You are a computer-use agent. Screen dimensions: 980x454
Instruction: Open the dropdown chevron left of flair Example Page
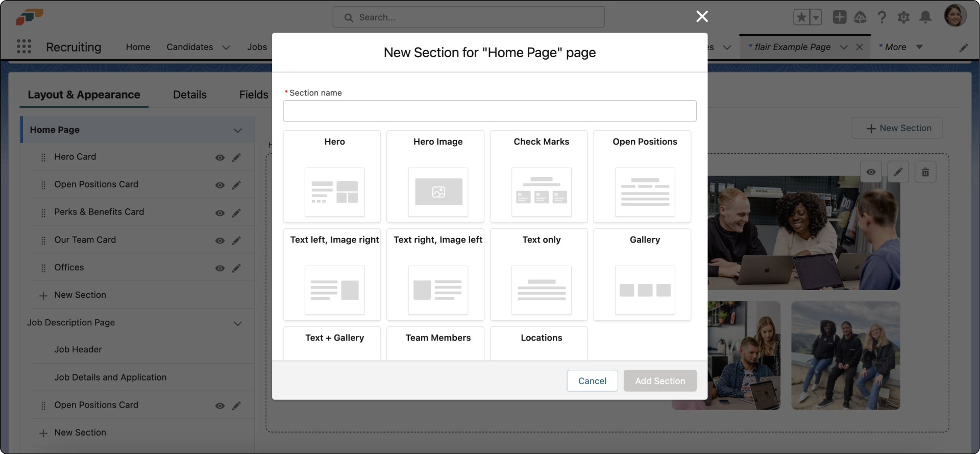[727, 47]
